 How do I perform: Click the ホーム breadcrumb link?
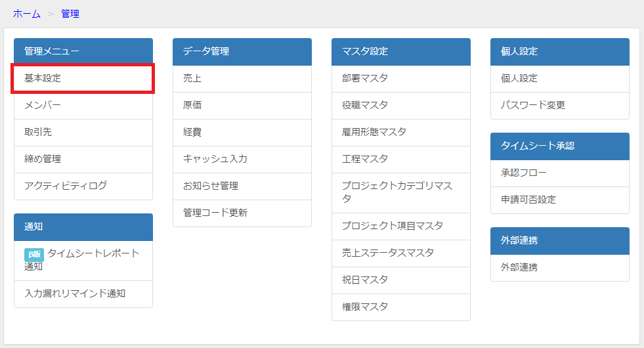27,14
